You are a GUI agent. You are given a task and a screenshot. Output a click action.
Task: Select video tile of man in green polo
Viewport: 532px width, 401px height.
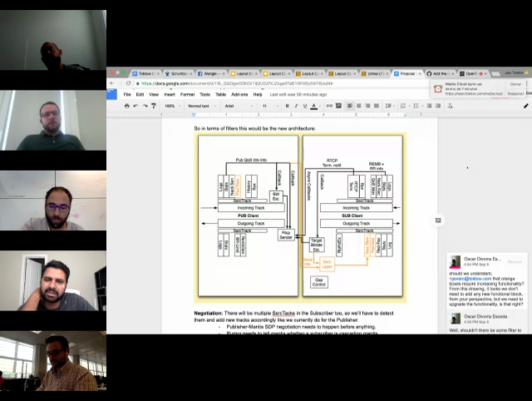[53, 120]
